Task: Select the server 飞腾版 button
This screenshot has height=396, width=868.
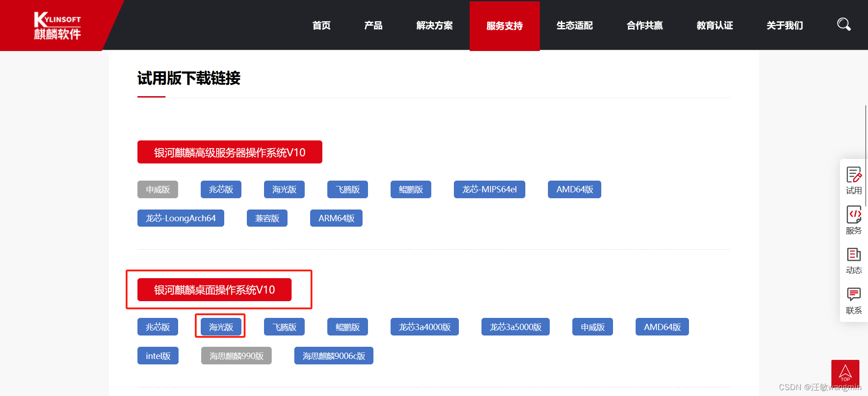Action: tap(348, 190)
